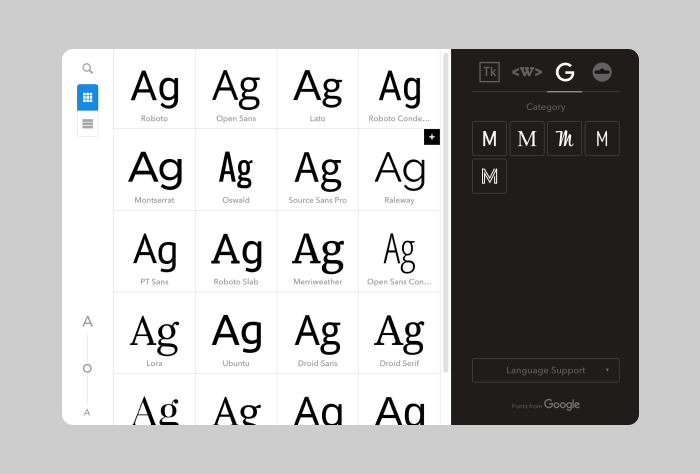Choose the Roboto Condensed font tile
Screen dimensions: 700x474
pyautogui.click(x=399, y=89)
